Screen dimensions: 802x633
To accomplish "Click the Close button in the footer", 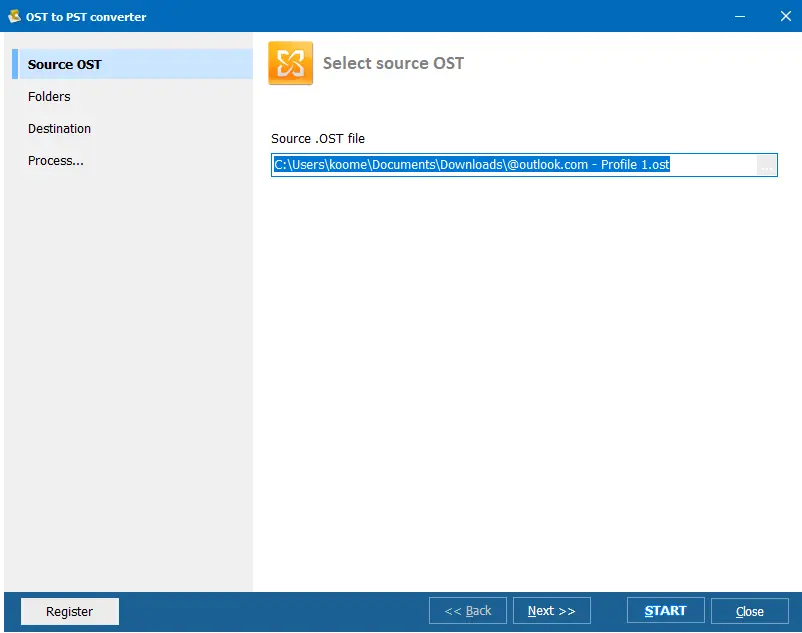I will (x=749, y=611).
